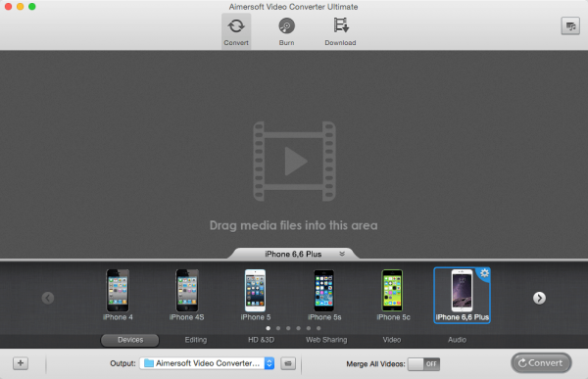Select the iPhone 5c preset
588x379 pixels.
393,295
